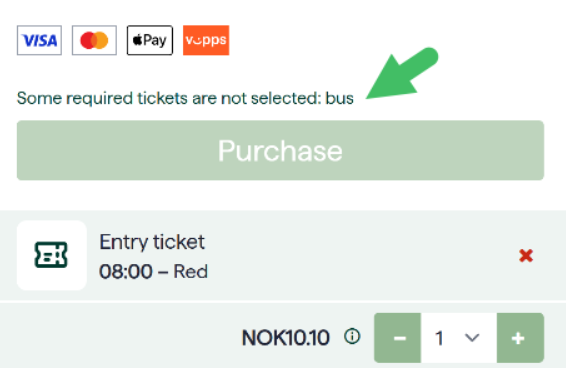Image resolution: width=566 pixels, height=368 pixels.
Task: Click the green arrow annotation
Action: click(402, 73)
